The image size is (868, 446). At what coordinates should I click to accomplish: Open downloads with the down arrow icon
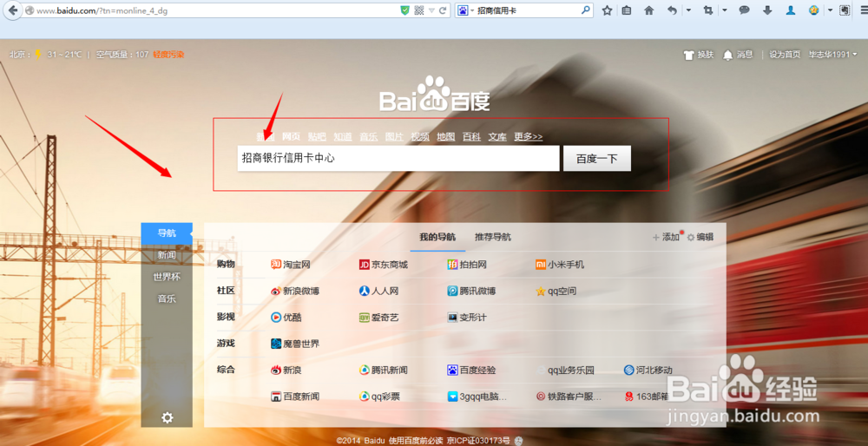pyautogui.click(x=767, y=10)
